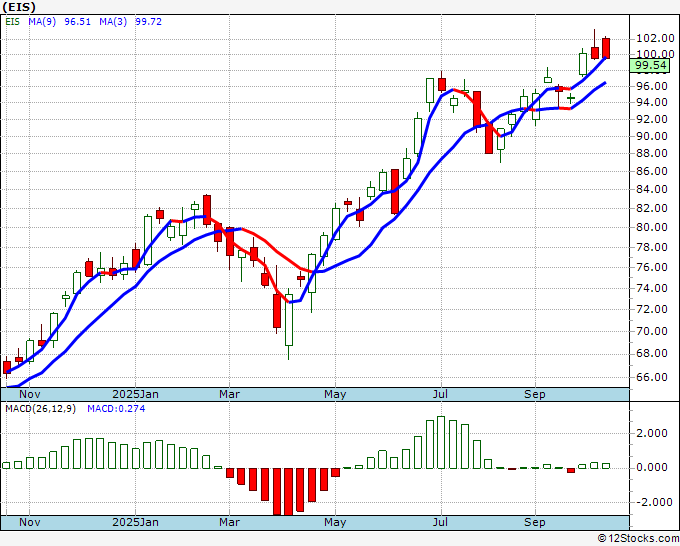Image resolution: width=680 pixels, height=546 pixels.
Task: Click the Jul label on MACD axis
Action: (441, 522)
